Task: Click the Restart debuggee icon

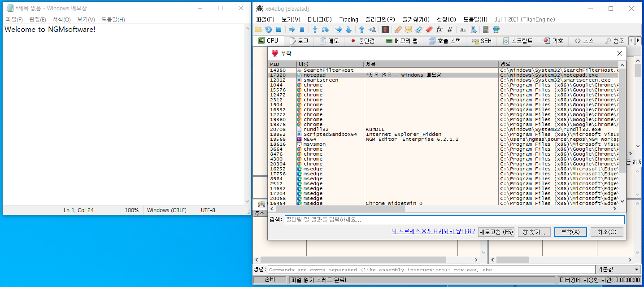Action: [x=268, y=30]
